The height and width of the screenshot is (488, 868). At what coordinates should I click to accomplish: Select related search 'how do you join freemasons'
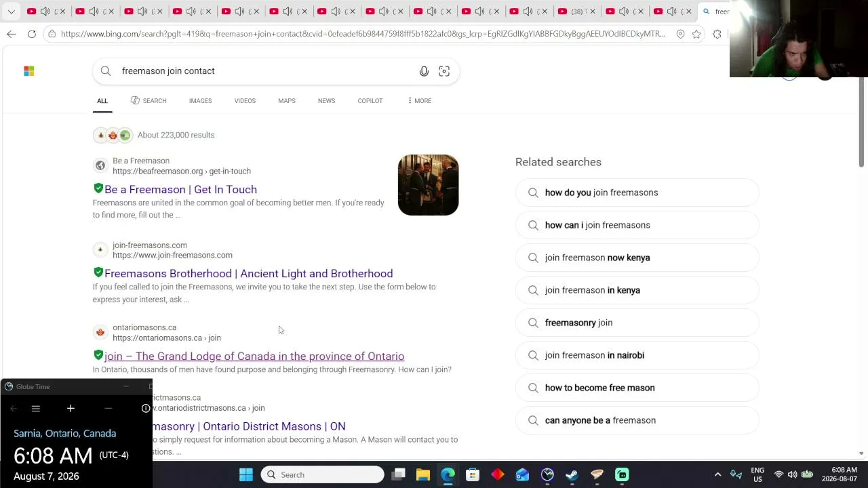click(x=637, y=192)
